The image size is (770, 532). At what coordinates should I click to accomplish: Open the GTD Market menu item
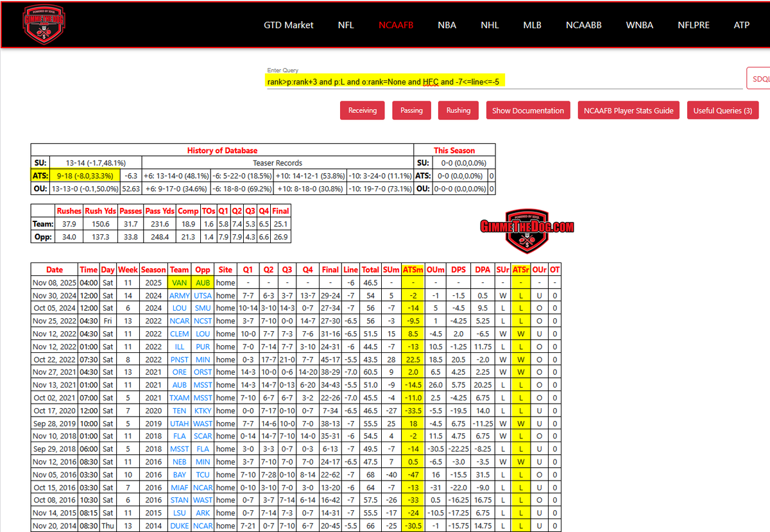click(x=289, y=25)
